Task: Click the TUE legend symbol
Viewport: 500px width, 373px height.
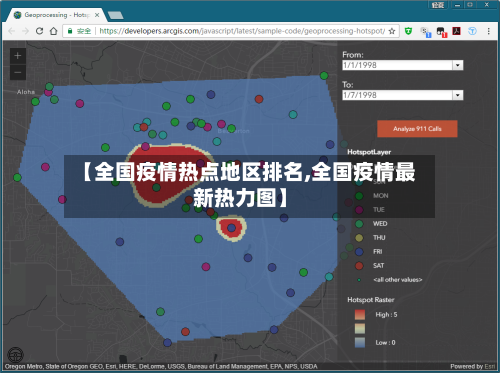Action: (359, 210)
